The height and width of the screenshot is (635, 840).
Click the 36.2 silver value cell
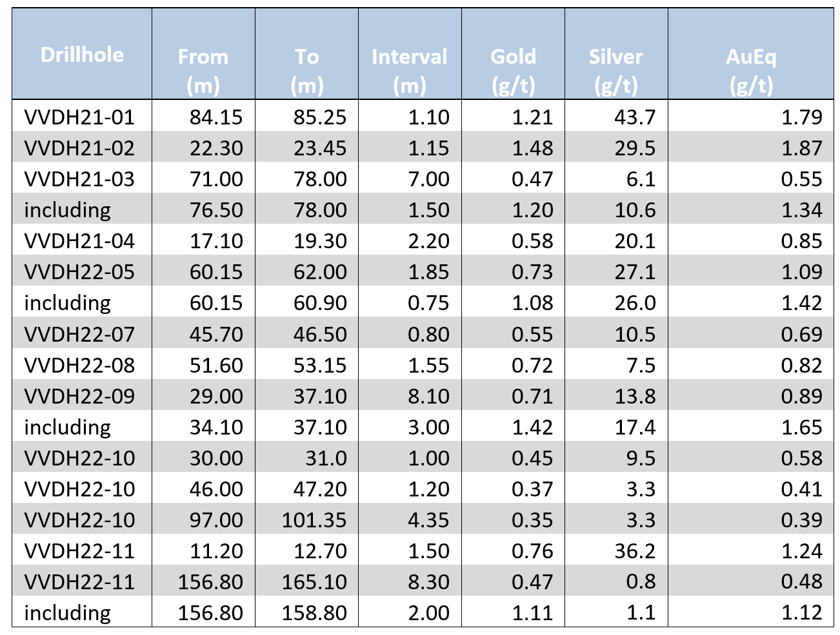[x=635, y=551]
